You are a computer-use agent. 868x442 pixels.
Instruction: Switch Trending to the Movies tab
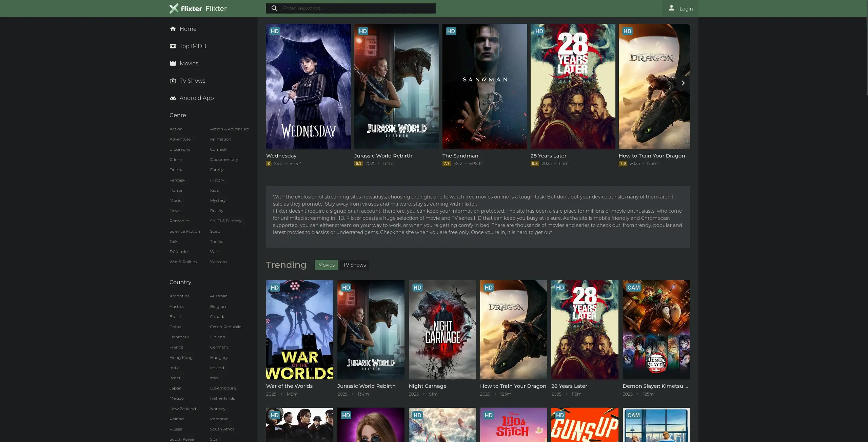pyautogui.click(x=326, y=265)
